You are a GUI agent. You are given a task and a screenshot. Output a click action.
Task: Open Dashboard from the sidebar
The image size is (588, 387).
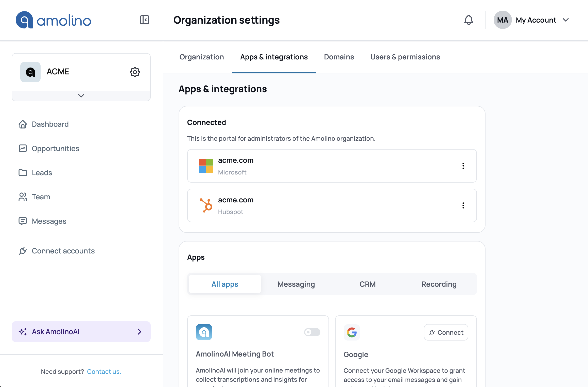50,124
